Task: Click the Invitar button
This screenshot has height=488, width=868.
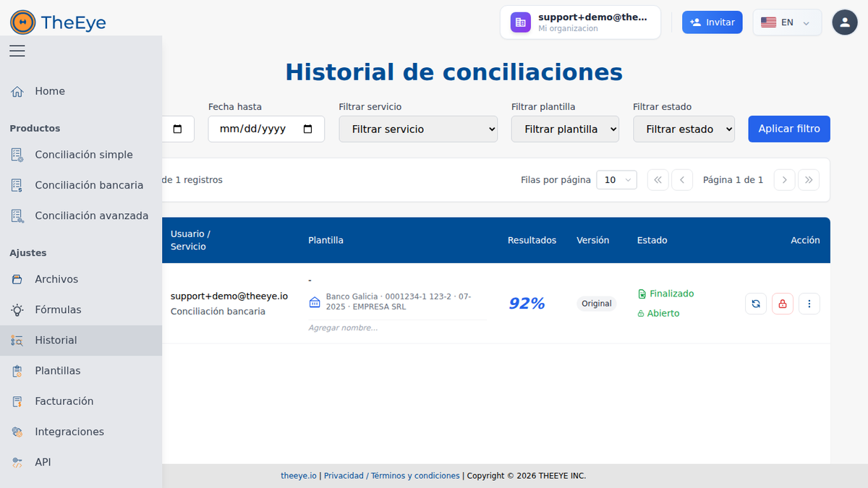Action: click(x=712, y=22)
